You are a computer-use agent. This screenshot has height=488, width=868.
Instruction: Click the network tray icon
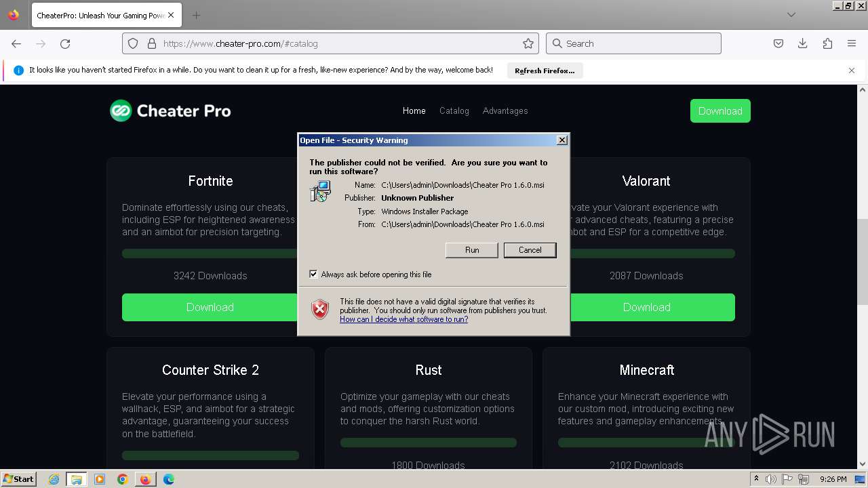[x=804, y=479]
